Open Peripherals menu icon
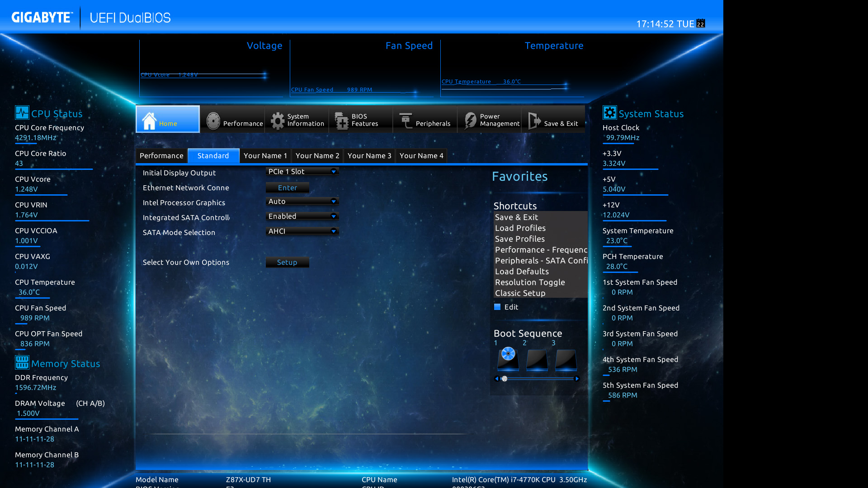This screenshot has width=868, height=488. 406,121
